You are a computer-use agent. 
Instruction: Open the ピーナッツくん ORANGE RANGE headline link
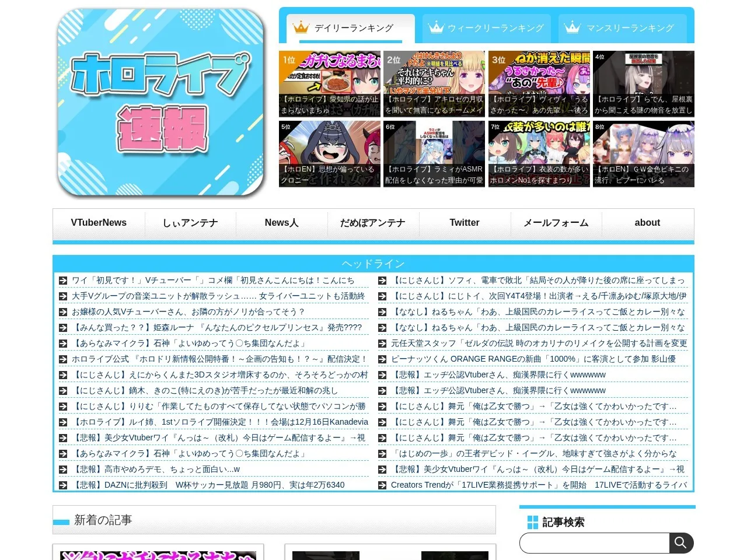[533, 359]
